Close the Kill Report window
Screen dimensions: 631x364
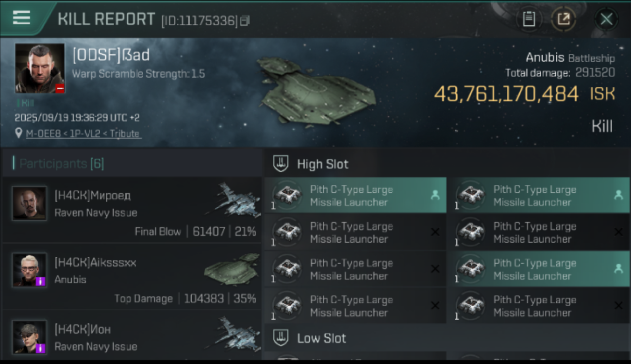(606, 19)
